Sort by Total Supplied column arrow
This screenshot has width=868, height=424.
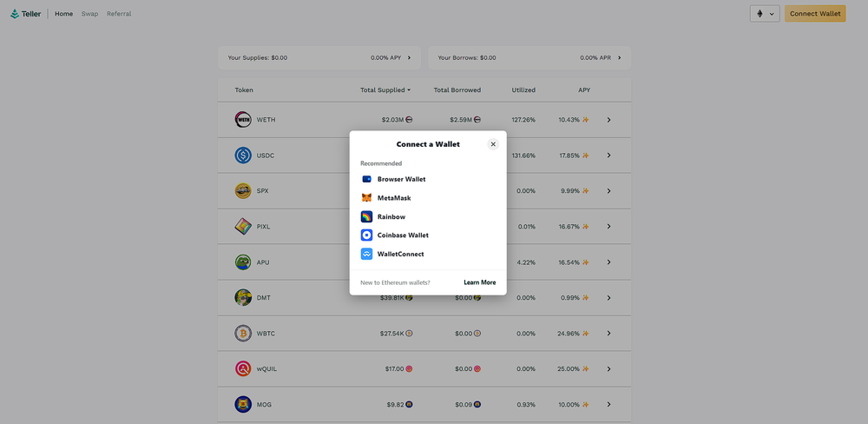coord(409,90)
